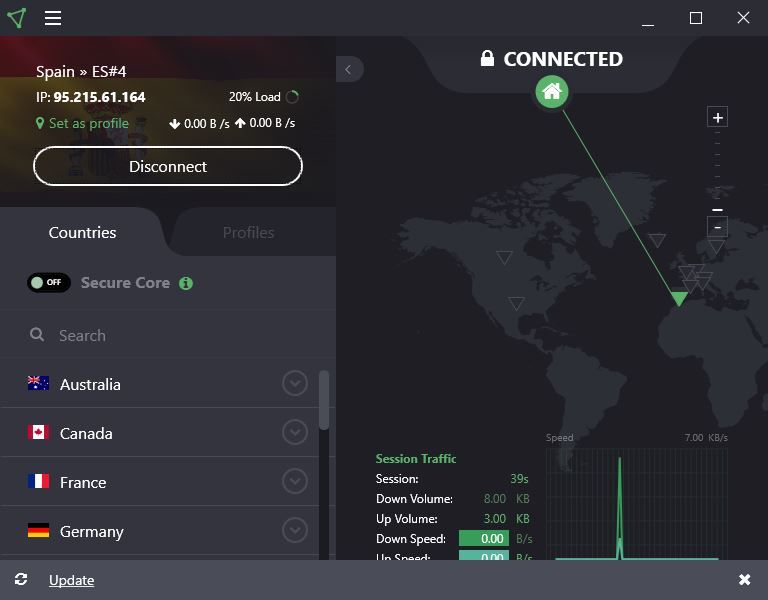Image resolution: width=768 pixels, height=600 pixels.
Task: Click the Secure Core info icon
Action: click(x=186, y=283)
